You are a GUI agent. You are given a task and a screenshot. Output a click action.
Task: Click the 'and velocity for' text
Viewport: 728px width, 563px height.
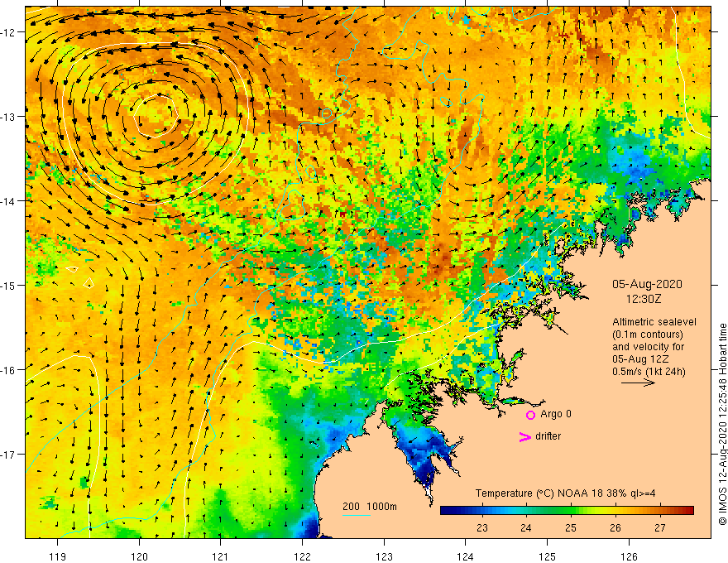coord(648,347)
